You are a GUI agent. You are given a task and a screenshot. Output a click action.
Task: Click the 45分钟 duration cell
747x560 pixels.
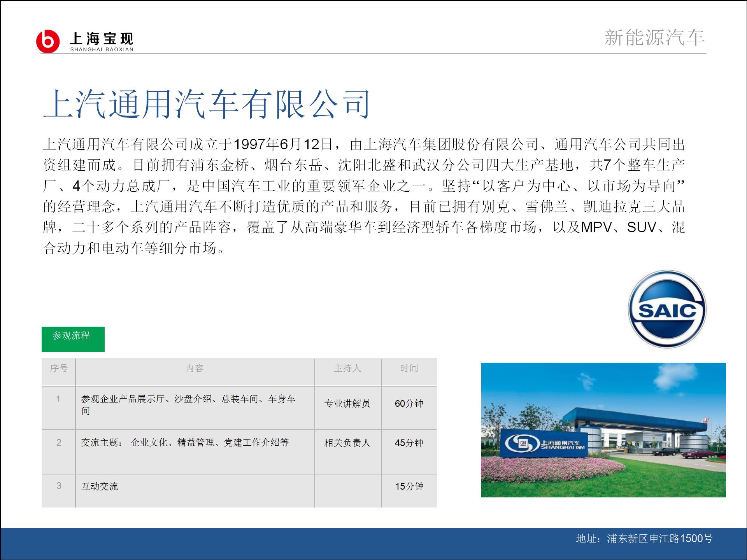point(409,451)
